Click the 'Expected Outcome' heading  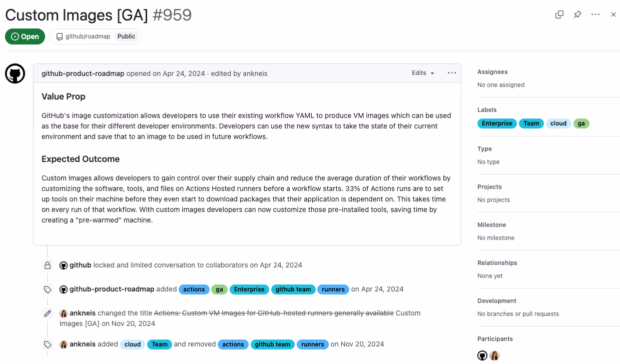tap(81, 159)
